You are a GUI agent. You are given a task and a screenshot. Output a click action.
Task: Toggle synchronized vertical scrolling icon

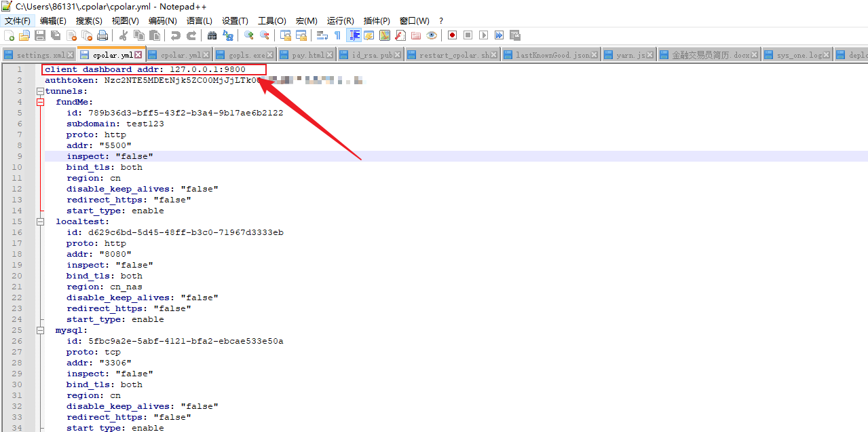(286, 35)
